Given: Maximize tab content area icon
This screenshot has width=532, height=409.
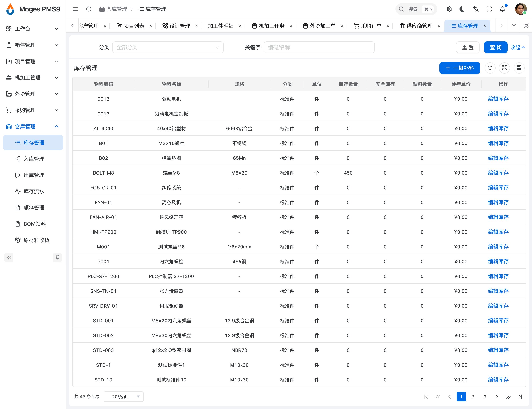Looking at the screenshot, I should [x=526, y=25].
